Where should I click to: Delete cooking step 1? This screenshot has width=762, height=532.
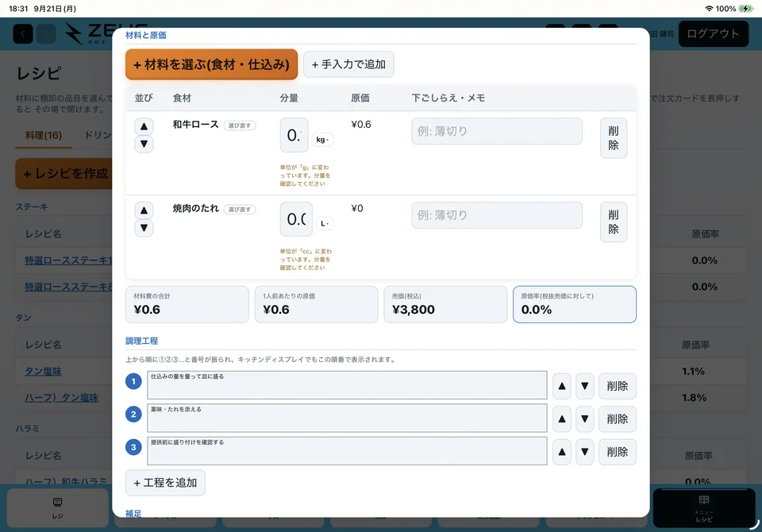pyautogui.click(x=618, y=386)
